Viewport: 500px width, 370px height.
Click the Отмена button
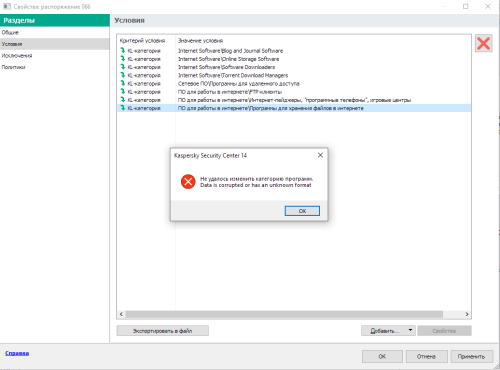click(x=426, y=356)
